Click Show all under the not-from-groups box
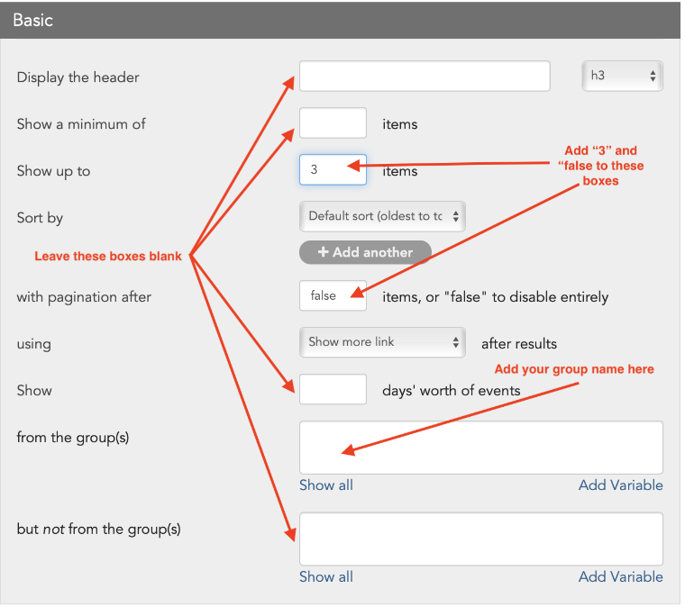This screenshot has height=616, width=685. point(325,577)
